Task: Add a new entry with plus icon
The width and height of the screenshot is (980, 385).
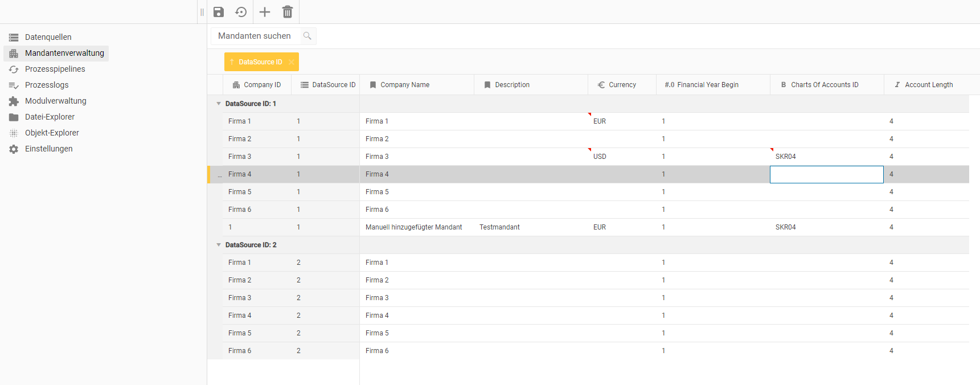Action: pos(265,12)
